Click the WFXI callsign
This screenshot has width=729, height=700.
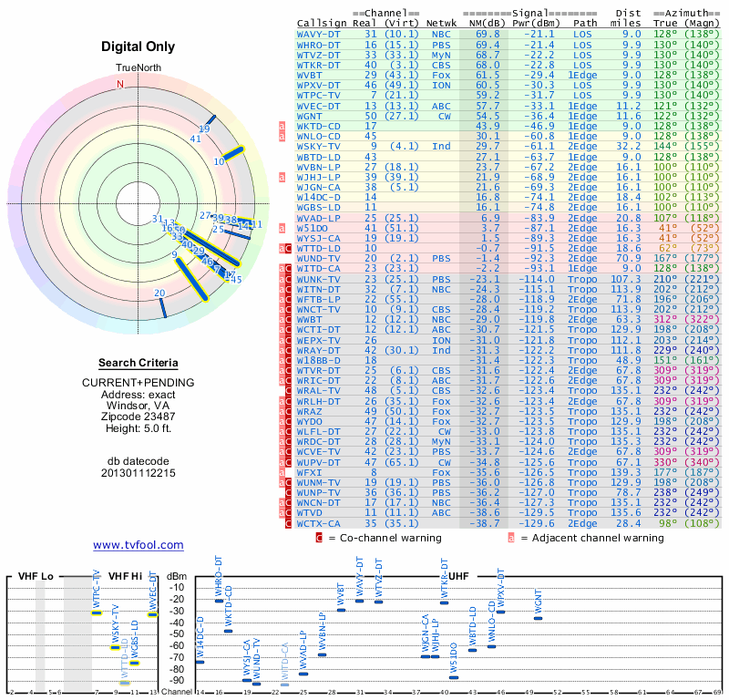(x=310, y=472)
